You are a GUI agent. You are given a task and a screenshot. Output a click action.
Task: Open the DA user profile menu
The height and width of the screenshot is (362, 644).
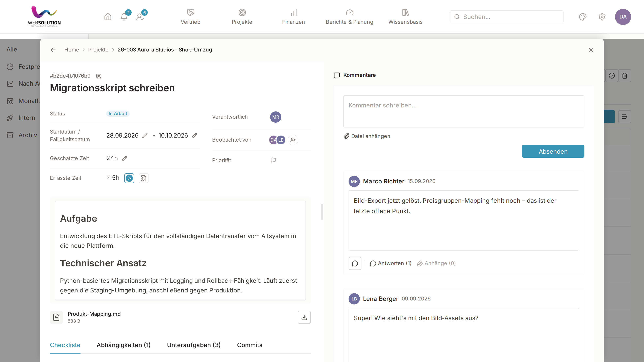(623, 17)
